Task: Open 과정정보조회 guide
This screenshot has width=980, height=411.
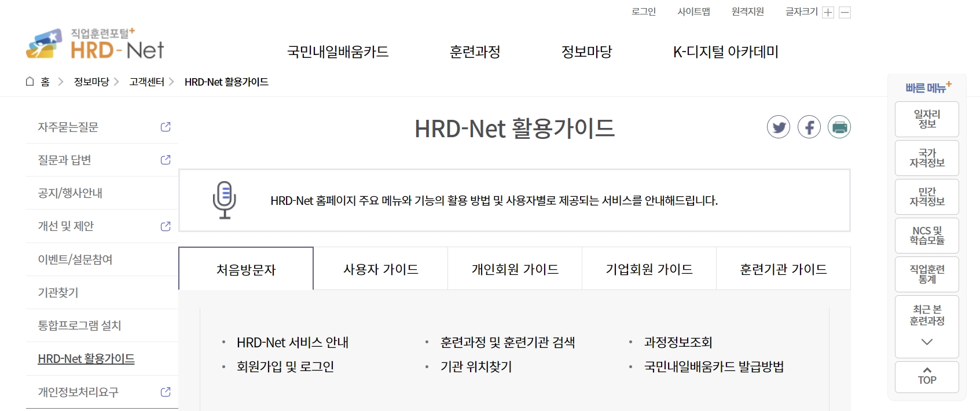Action: [678, 342]
